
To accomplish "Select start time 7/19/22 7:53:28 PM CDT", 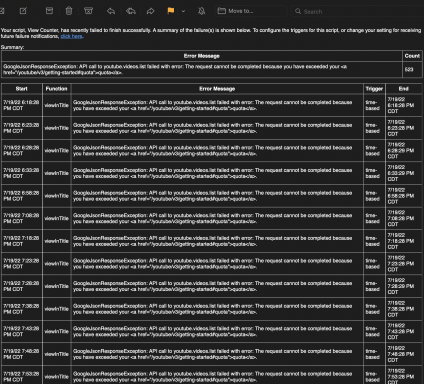I will pyautogui.click(x=21, y=377).
